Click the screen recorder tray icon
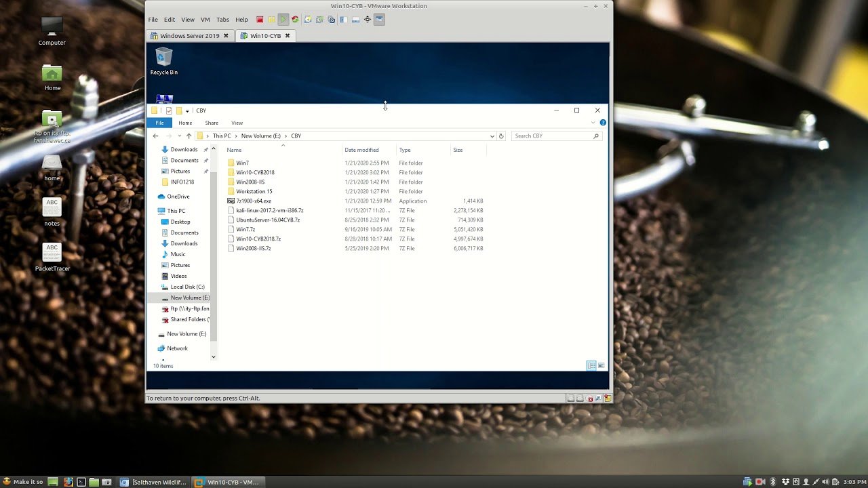This screenshot has height=488, width=868. [x=760, y=482]
